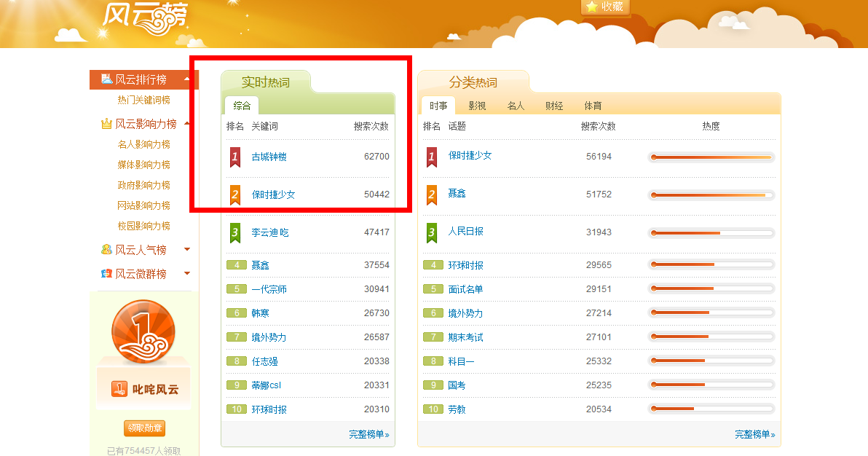Click the 风云微群榜 group icon
Image resolution: width=868 pixels, height=456 pixels.
click(x=106, y=274)
